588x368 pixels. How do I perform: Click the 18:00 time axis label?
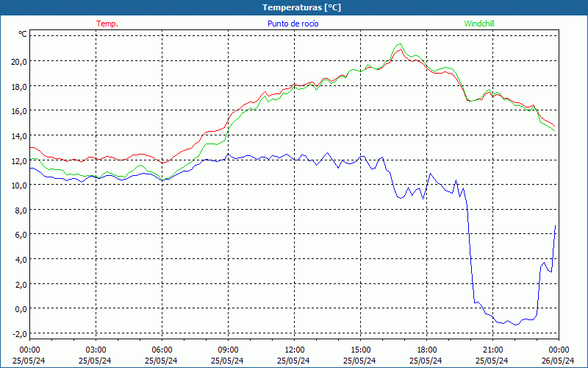tap(427, 350)
